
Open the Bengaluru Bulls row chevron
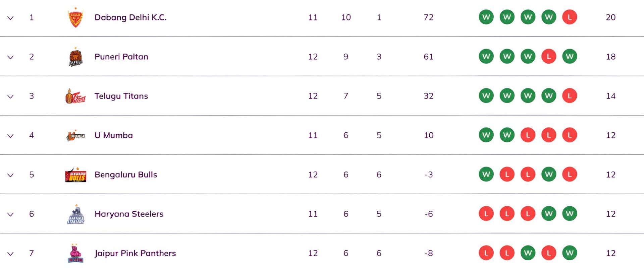pos(10,175)
